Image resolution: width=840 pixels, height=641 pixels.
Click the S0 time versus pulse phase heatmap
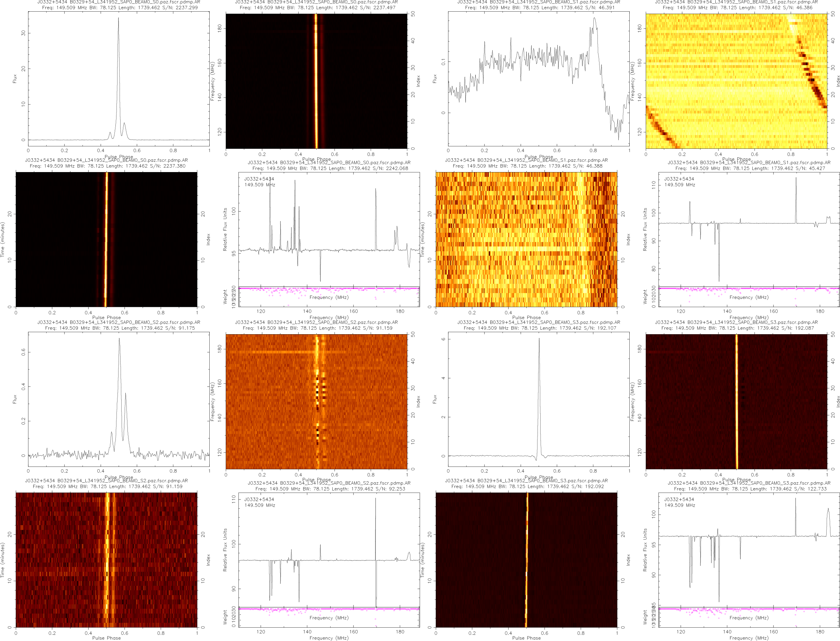(107, 239)
